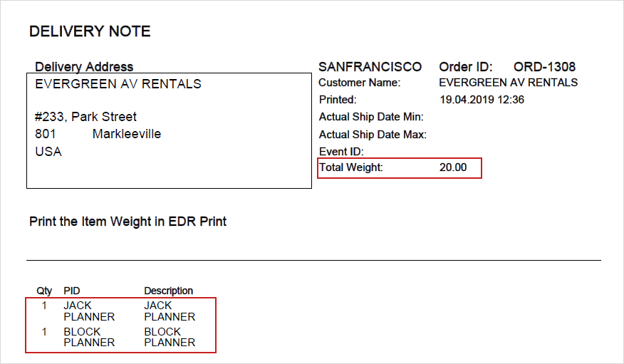Click the city name Markleeville
Image resolution: width=624 pixels, height=364 pixels.
tap(127, 134)
